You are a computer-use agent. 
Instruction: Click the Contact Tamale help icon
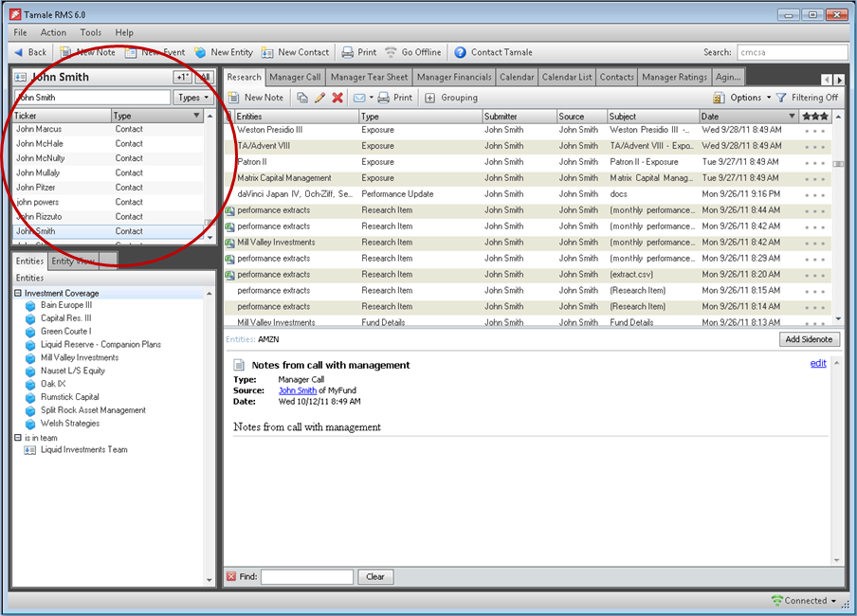[x=461, y=52]
